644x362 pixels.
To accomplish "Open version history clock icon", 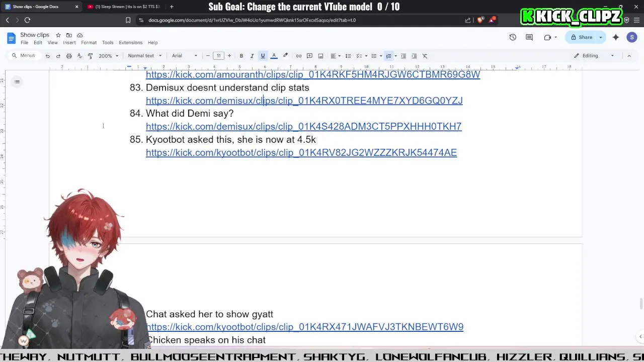I will pos(513,37).
